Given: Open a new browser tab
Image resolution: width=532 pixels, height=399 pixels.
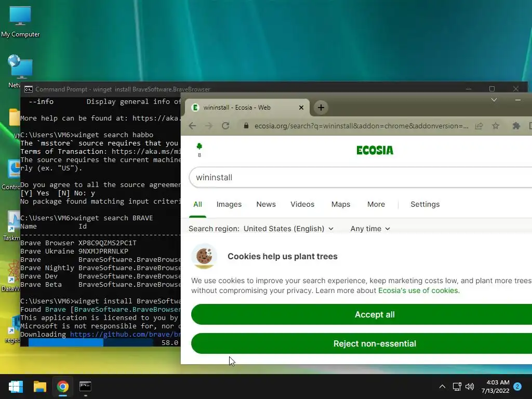Looking at the screenshot, I should [x=321, y=108].
